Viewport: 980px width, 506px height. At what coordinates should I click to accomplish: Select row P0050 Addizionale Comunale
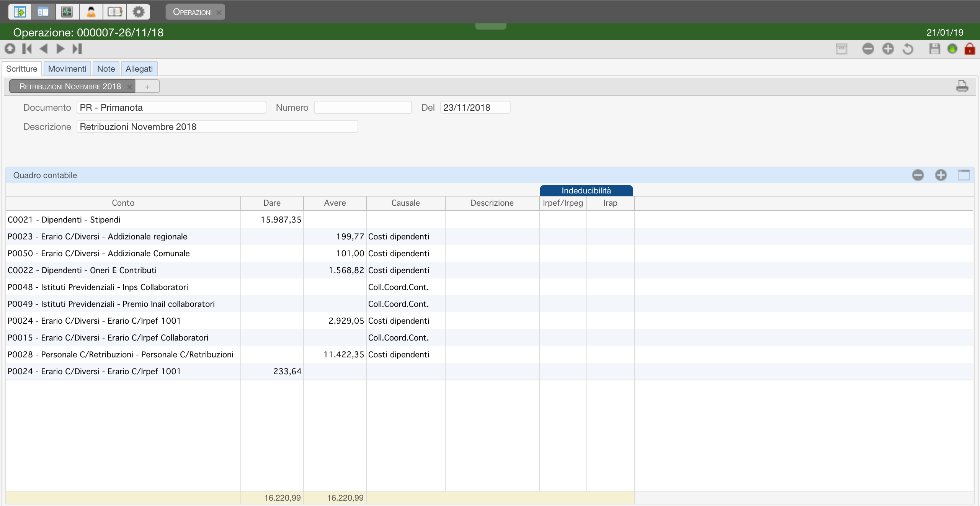pos(490,253)
